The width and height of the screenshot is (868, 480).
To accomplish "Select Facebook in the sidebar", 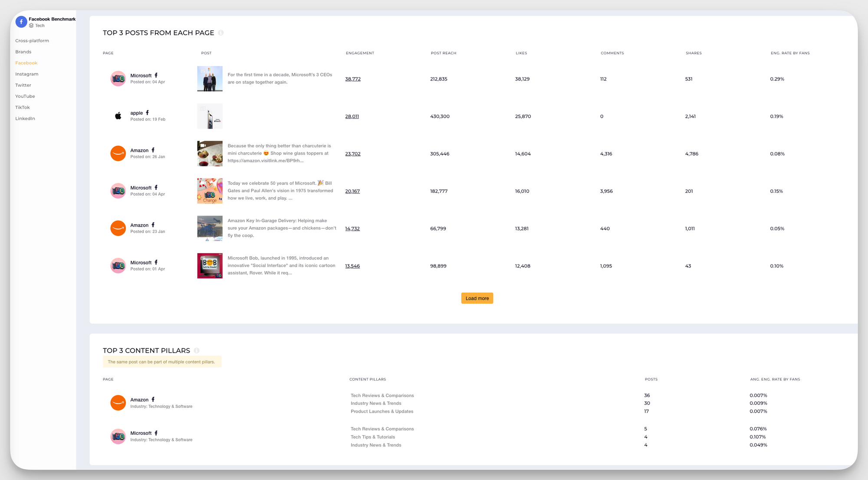I will click(26, 63).
